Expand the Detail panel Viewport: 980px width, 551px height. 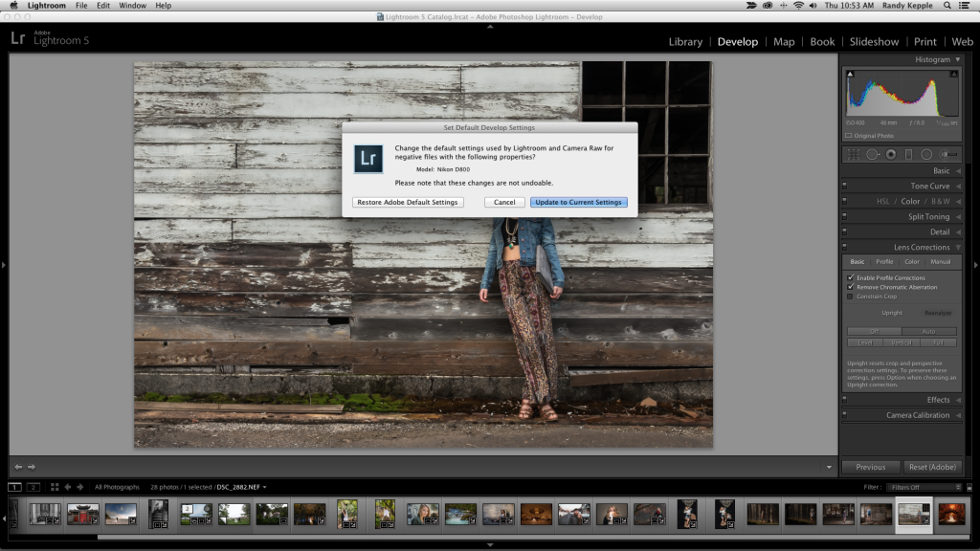coord(958,231)
